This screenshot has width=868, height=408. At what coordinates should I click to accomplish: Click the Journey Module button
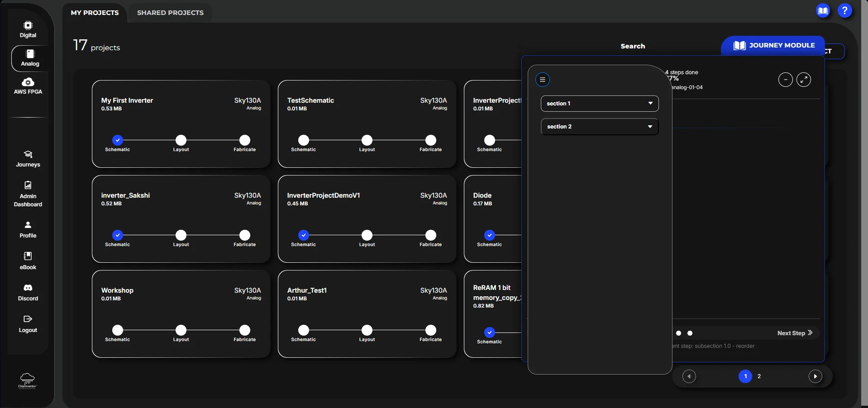point(774,45)
